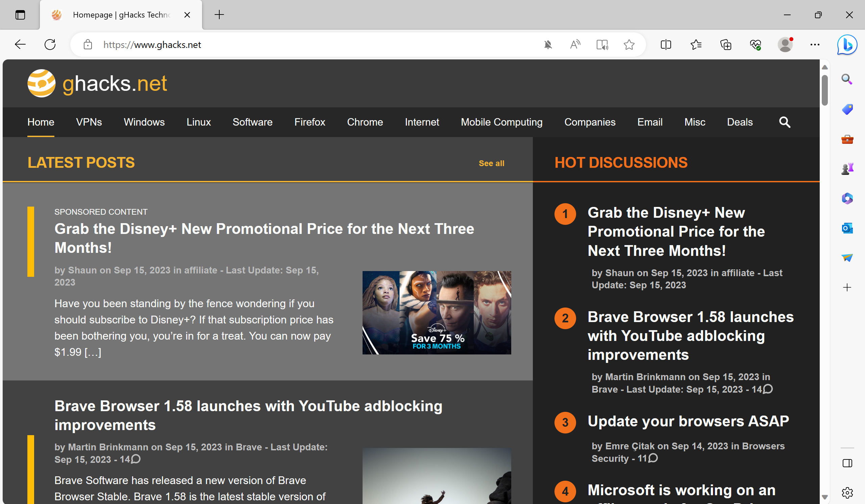The width and height of the screenshot is (865, 504).
Task: View site information lock icon
Action: point(88,45)
